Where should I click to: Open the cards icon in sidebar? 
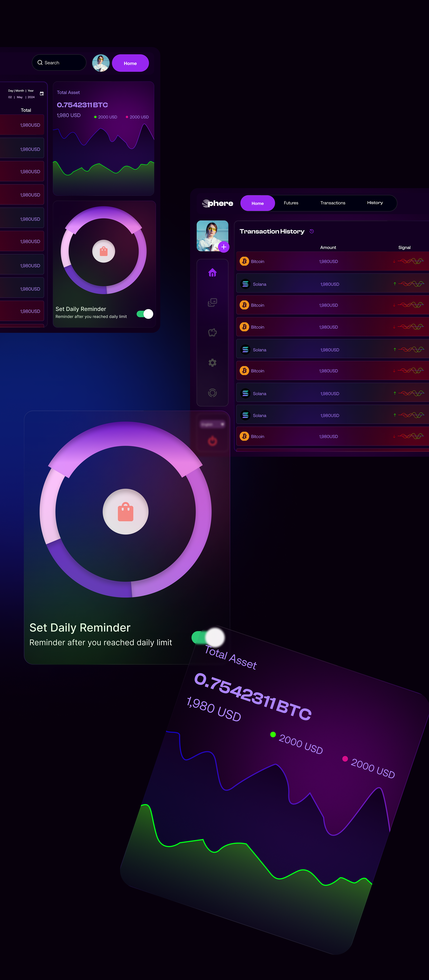(x=212, y=303)
